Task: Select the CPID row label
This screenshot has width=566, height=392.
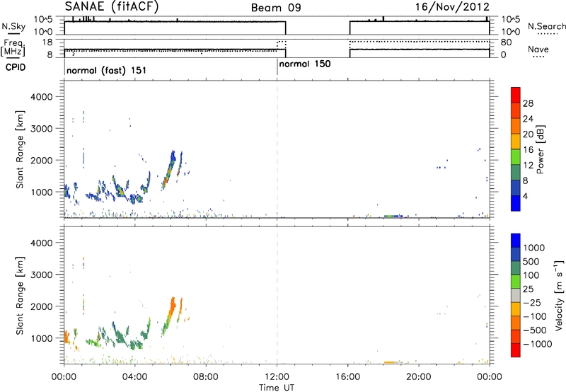Action: click(16, 67)
